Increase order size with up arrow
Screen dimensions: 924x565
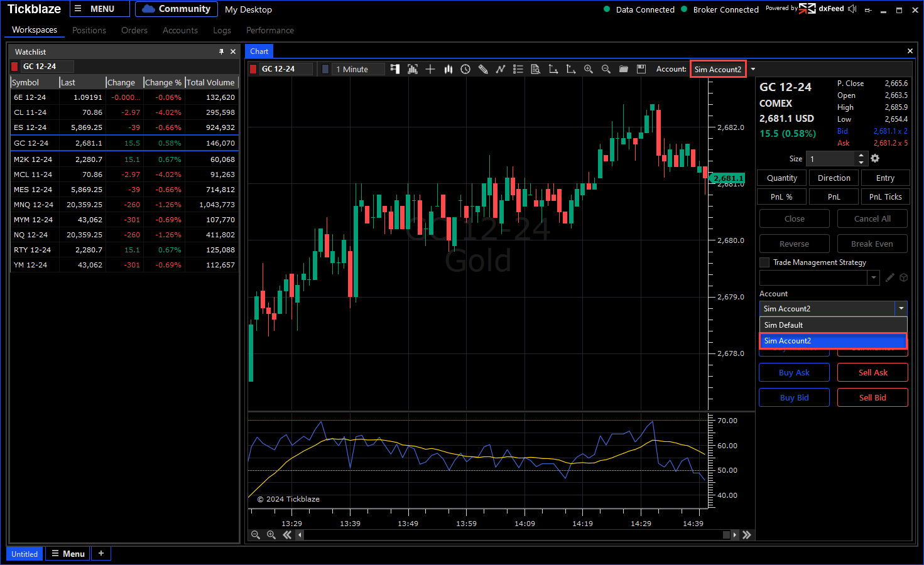click(x=861, y=155)
